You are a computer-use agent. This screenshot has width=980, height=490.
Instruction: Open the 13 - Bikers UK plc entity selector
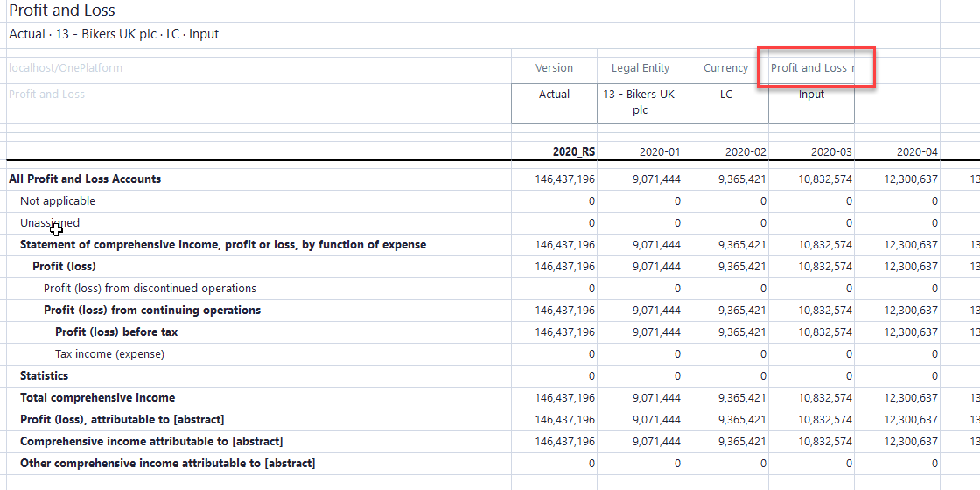(639, 102)
